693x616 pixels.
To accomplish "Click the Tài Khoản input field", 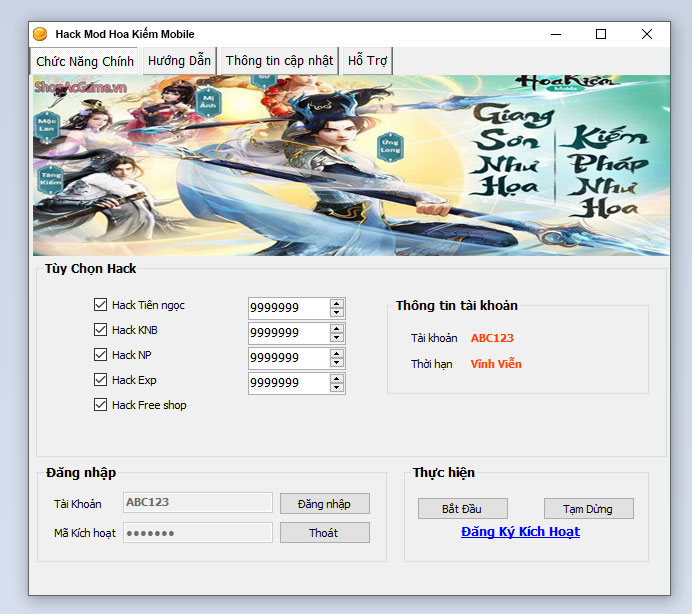I will pos(198,503).
